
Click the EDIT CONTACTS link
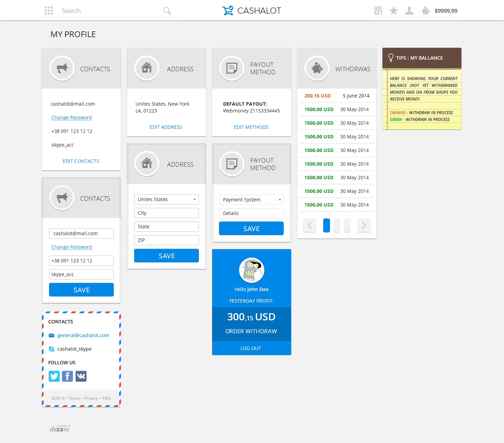point(81,161)
